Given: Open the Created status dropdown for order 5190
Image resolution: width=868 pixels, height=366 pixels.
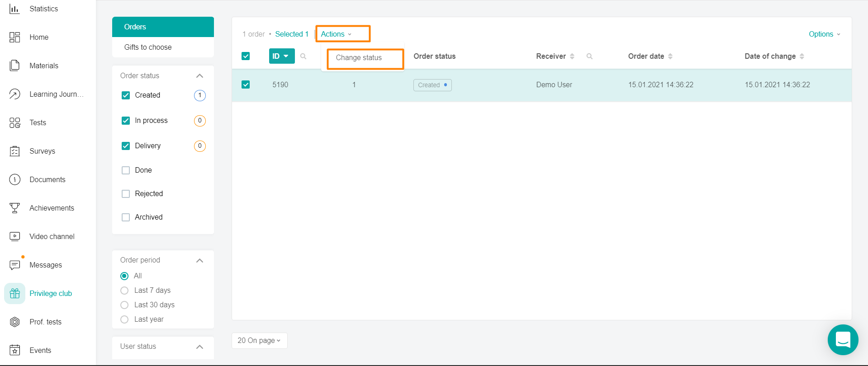Looking at the screenshot, I should 432,85.
